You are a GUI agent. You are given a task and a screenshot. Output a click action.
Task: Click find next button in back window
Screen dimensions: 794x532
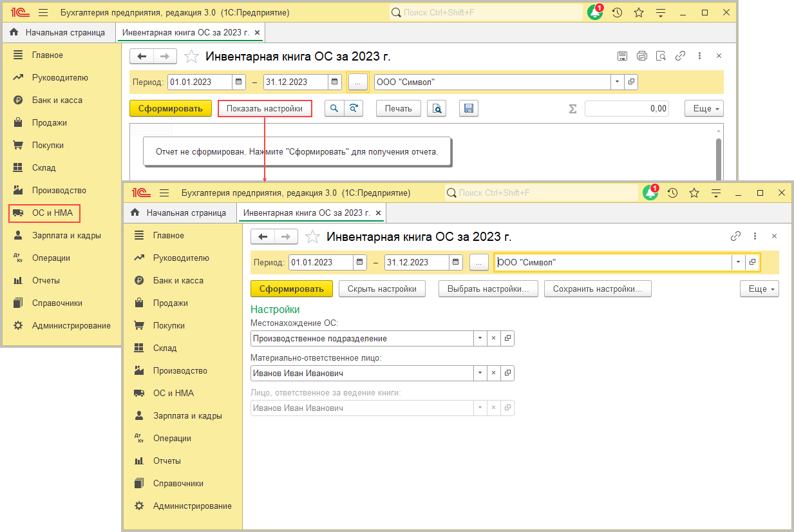(354, 108)
